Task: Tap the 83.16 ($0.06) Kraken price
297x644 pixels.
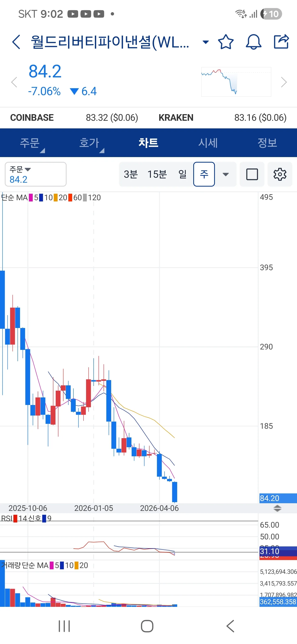Action: (260, 117)
